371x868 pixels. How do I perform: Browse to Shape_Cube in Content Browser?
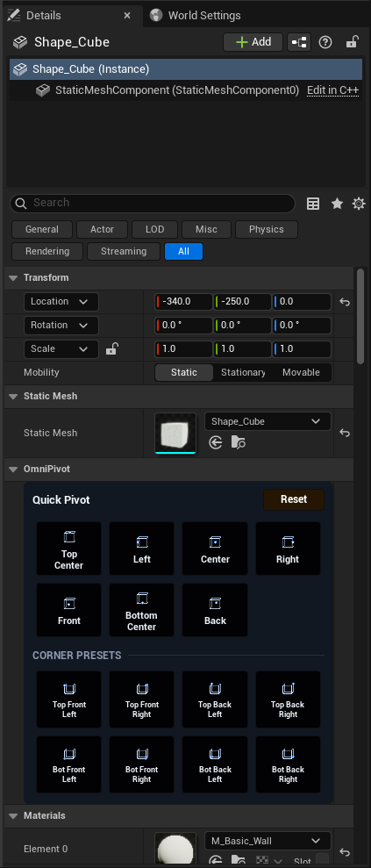239,442
